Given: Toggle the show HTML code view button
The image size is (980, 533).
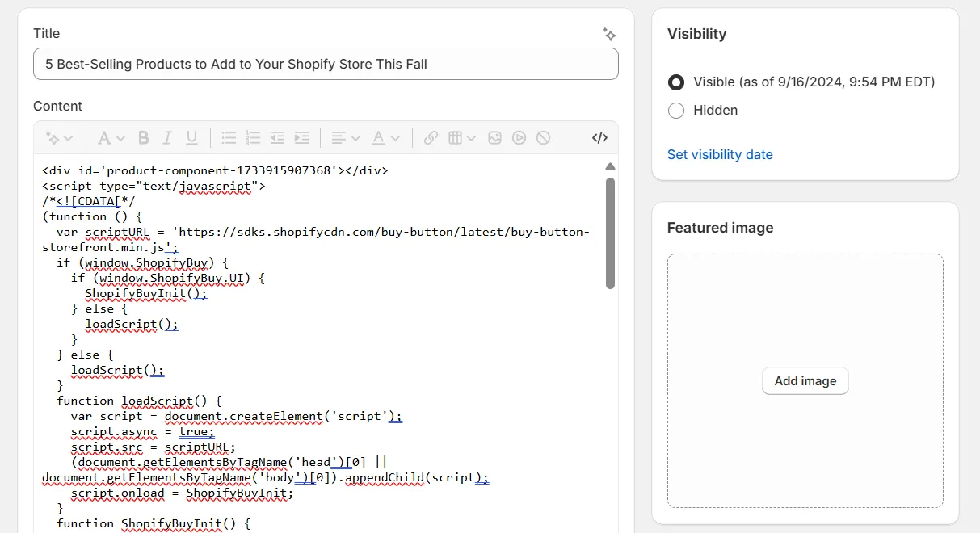Looking at the screenshot, I should click(x=599, y=138).
